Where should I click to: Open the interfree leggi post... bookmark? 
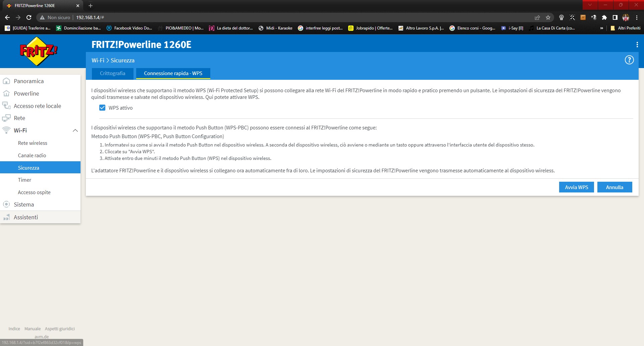320,28
